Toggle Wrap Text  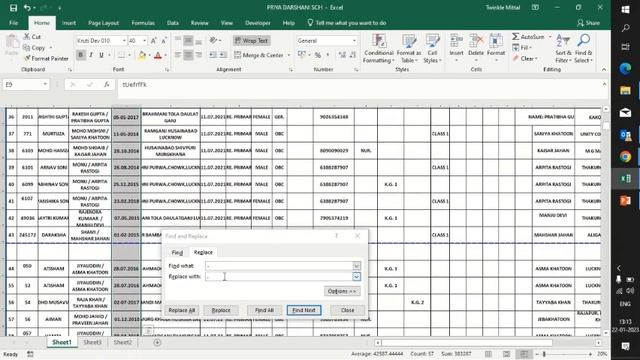click(251, 41)
